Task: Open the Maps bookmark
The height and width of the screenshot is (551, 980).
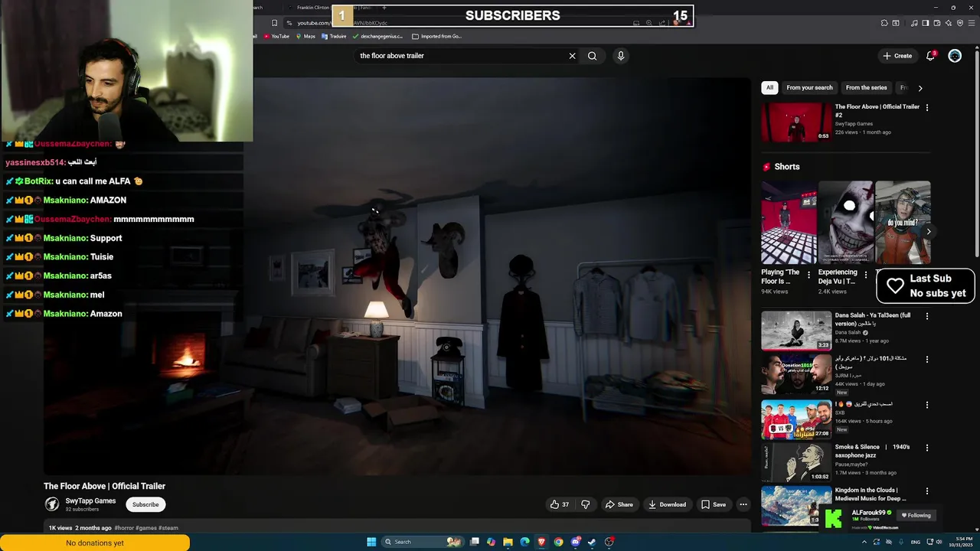Action: point(305,36)
